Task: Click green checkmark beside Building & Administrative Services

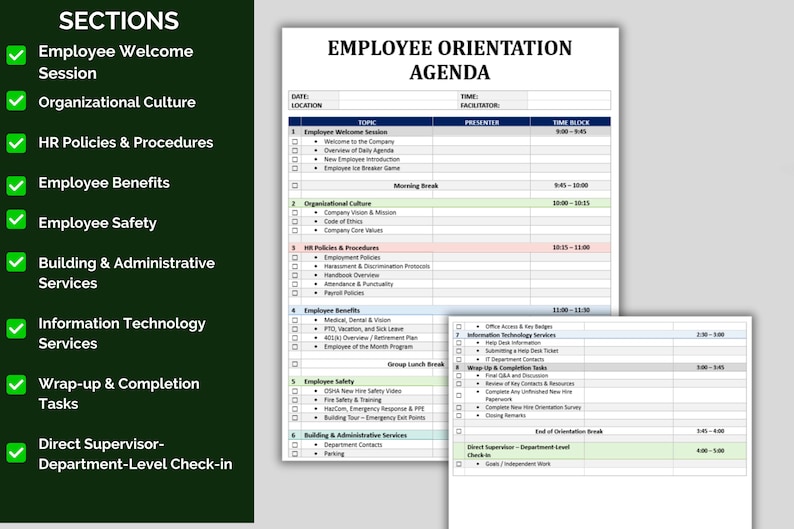Action: pyautogui.click(x=16, y=262)
